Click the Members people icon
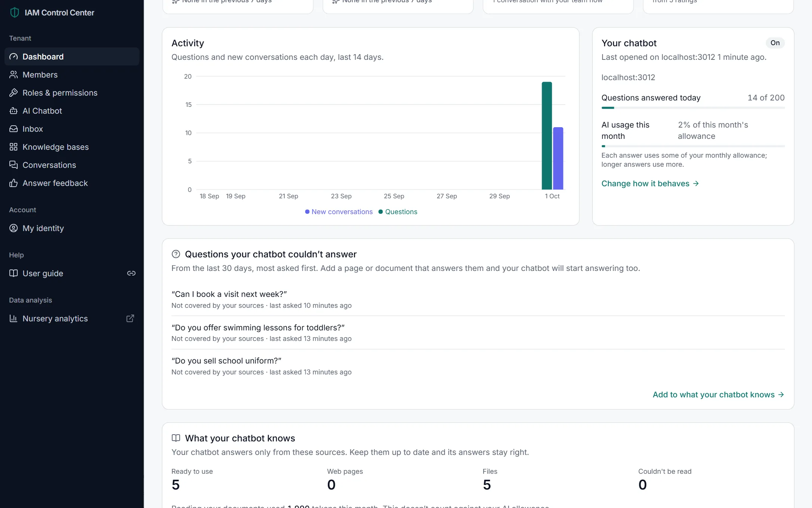This screenshot has width=812, height=508. pos(14,75)
